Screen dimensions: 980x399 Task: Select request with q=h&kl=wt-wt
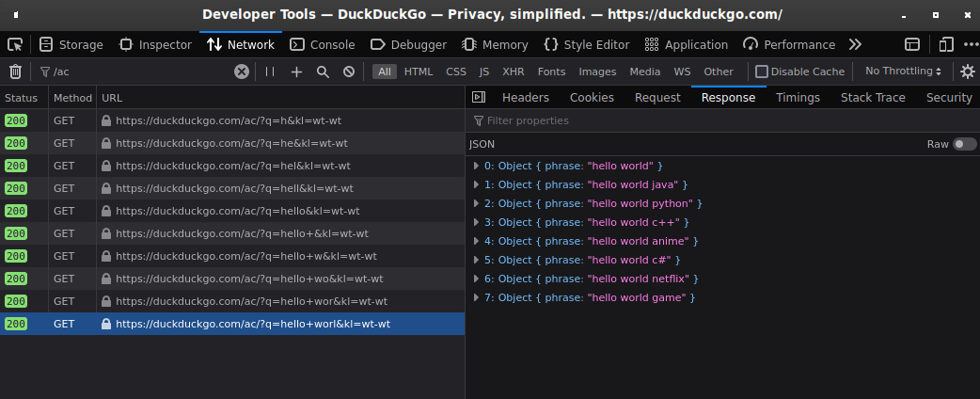(232, 120)
